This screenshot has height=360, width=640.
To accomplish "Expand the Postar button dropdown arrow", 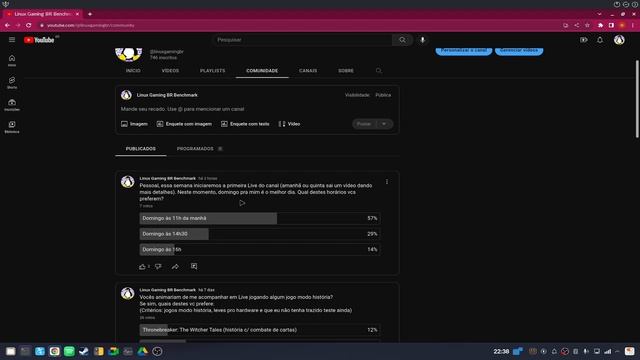I will (x=384, y=124).
